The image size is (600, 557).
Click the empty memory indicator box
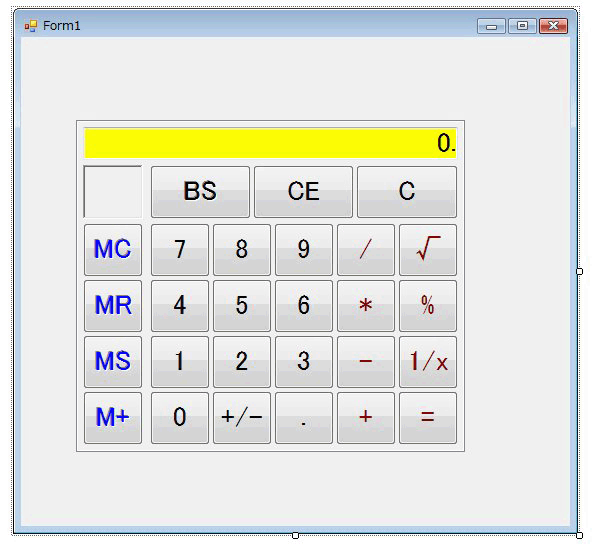tap(113, 192)
